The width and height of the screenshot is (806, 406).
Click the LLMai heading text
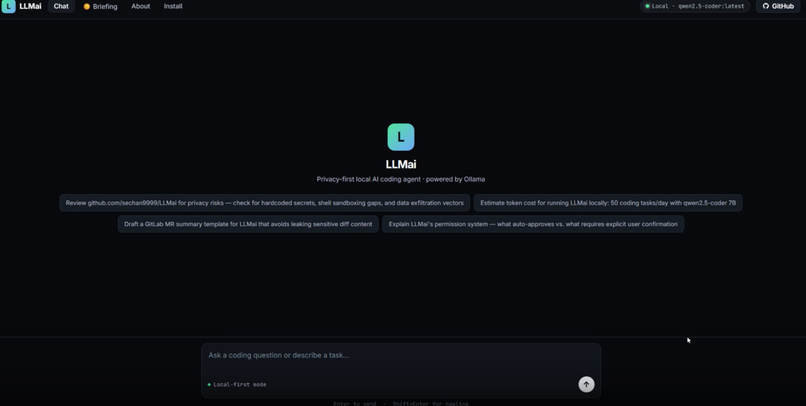(401, 164)
